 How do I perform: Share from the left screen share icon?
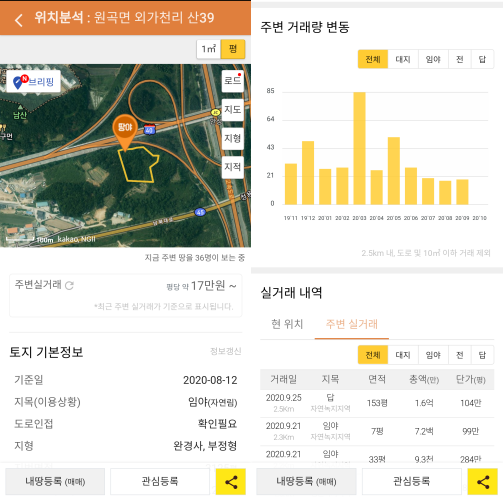point(231,482)
